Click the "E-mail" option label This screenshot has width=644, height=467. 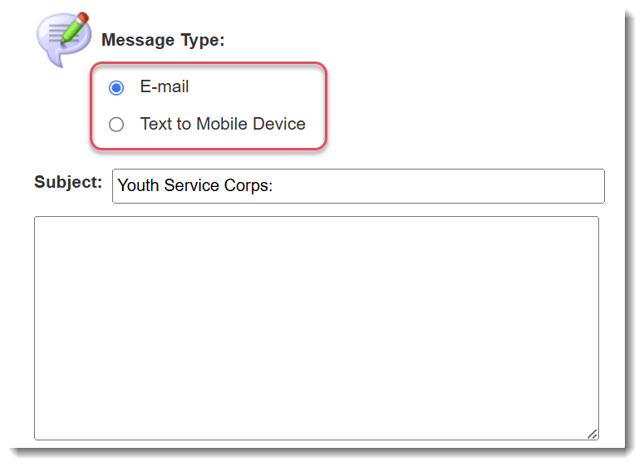[x=164, y=87]
